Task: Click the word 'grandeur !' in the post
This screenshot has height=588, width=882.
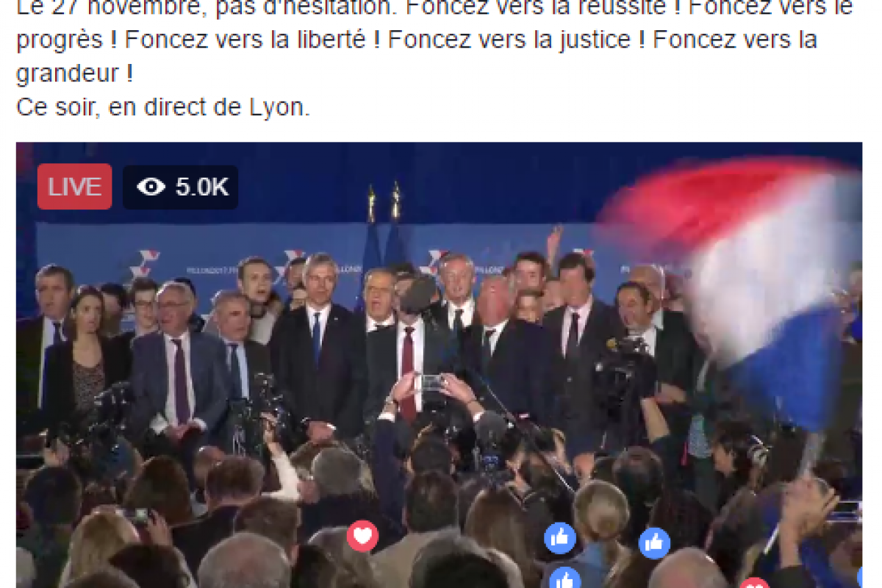Action: 74,73
